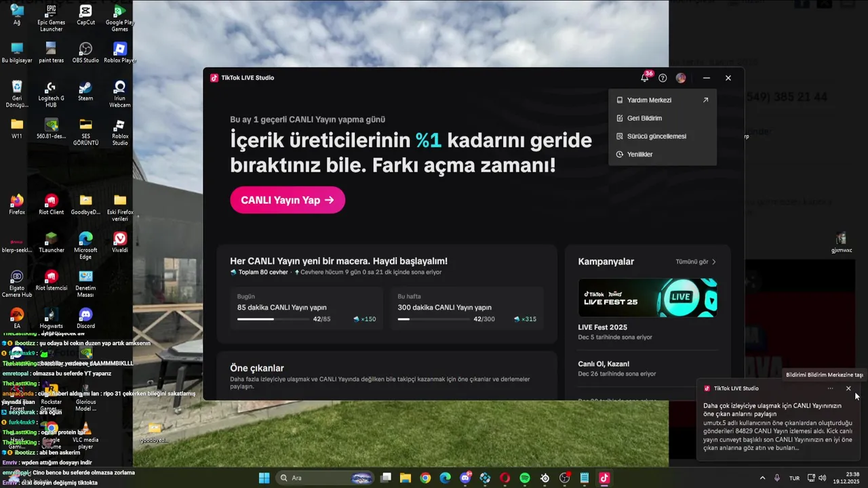Viewport: 868px width, 488px height.
Task: Select Bu bilgisayar desktop icon
Action: coord(17,53)
